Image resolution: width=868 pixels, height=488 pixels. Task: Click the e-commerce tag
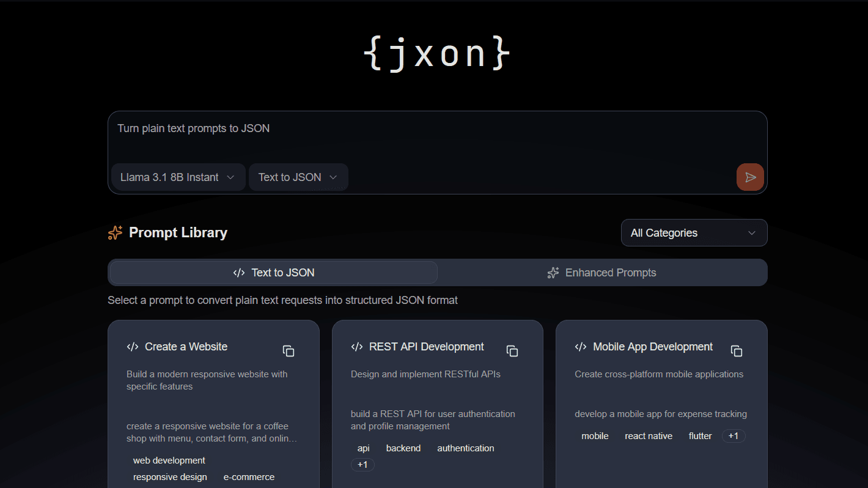coord(249,477)
